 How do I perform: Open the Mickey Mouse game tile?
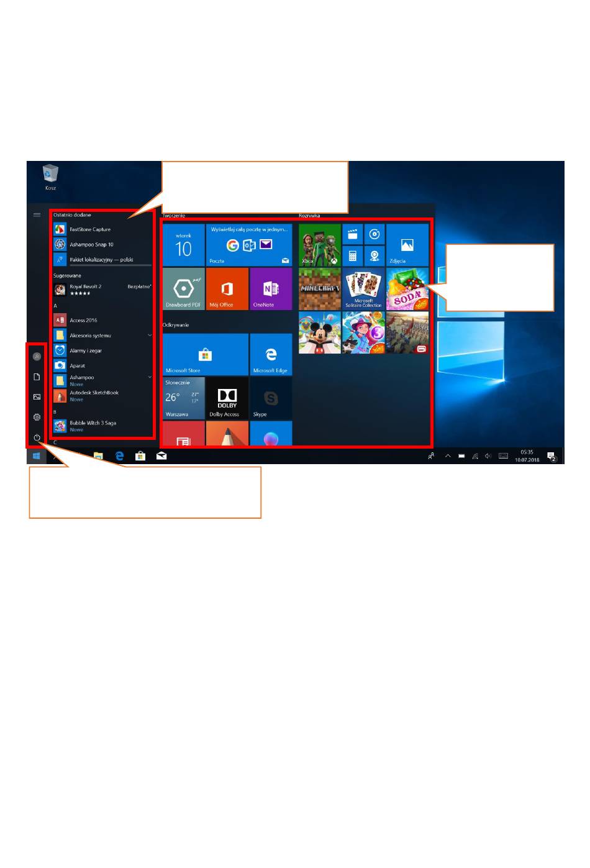320,332
